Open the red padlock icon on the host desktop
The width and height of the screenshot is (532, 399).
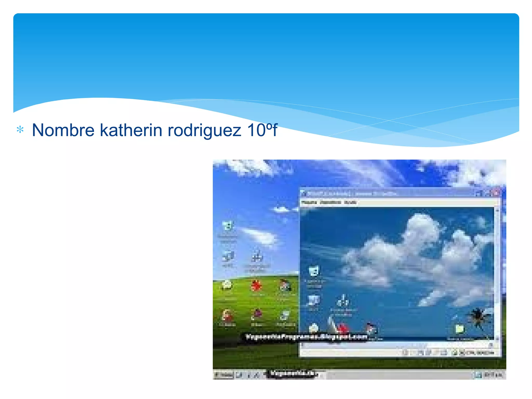228,316
